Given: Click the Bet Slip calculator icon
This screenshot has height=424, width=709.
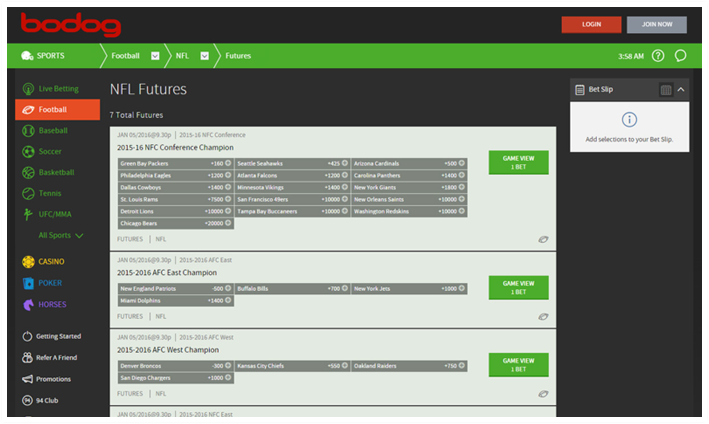Looking at the screenshot, I should click(x=666, y=90).
